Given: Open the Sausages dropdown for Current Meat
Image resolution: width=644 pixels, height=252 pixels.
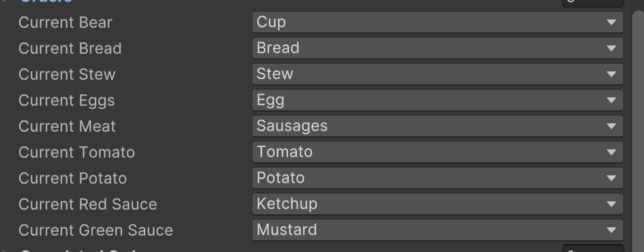Looking at the screenshot, I should 438,126.
